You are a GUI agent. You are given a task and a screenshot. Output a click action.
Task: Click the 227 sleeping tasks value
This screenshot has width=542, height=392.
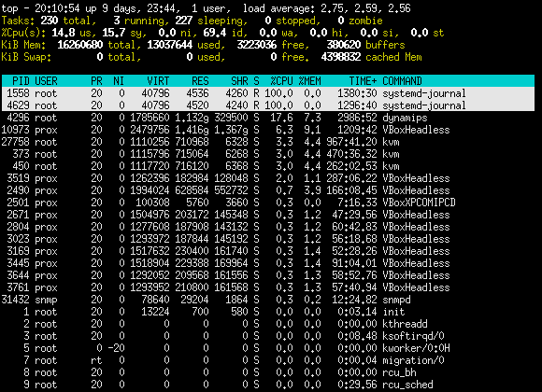(183, 21)
